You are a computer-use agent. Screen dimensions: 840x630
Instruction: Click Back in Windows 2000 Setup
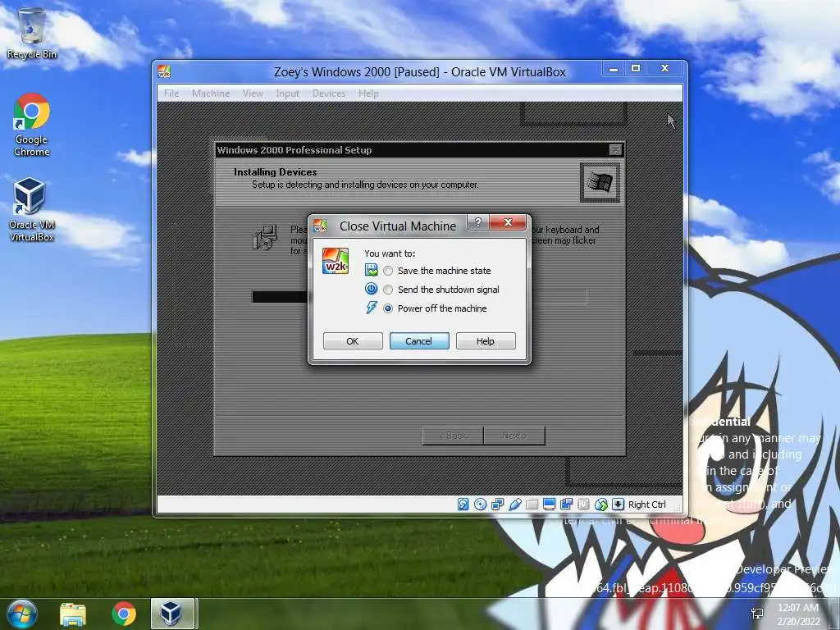(x=453, y=436)
